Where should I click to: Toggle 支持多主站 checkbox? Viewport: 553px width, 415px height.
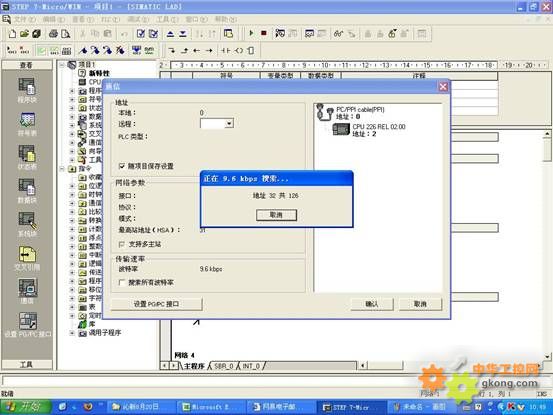pyautogui.click(x=122, y=244)
